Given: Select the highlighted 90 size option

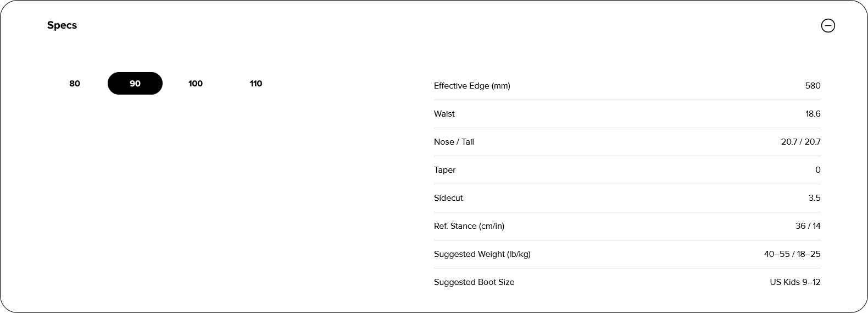Looking at the screenshot, I should tap(135, 84).
